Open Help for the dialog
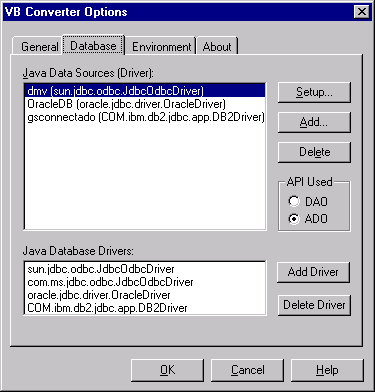Image resolution: width=375 pixels, height=392 pixels. [x=327, y=370]
